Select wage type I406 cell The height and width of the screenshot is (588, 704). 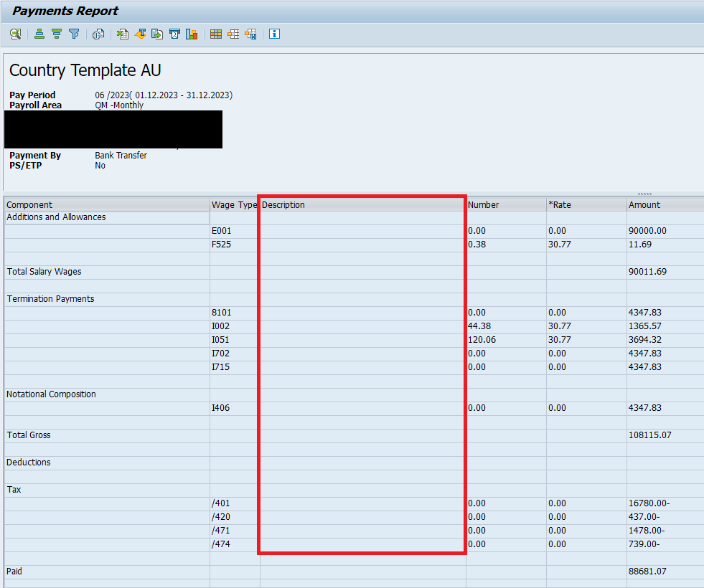click(x=235, y=408)
